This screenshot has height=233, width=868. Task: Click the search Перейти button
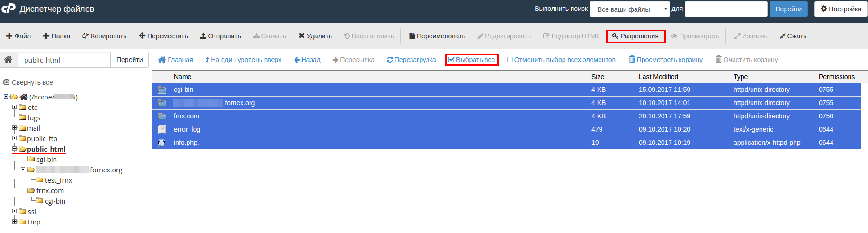(x=788, y=9)
